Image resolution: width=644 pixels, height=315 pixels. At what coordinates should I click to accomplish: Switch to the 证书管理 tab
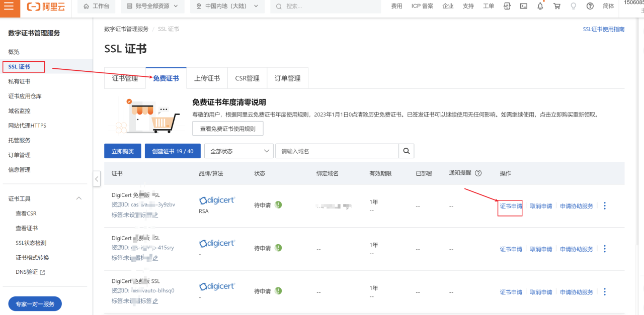125,78
